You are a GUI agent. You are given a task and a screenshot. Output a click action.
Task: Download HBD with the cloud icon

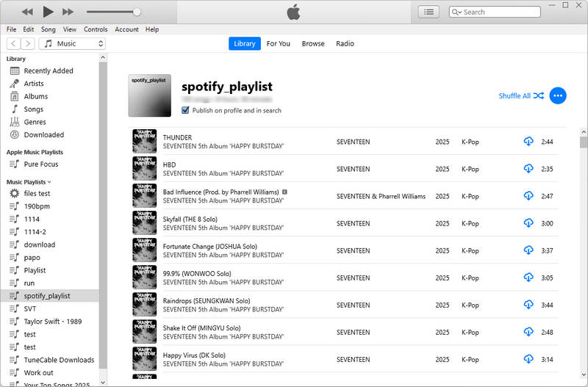pos(528,169)
